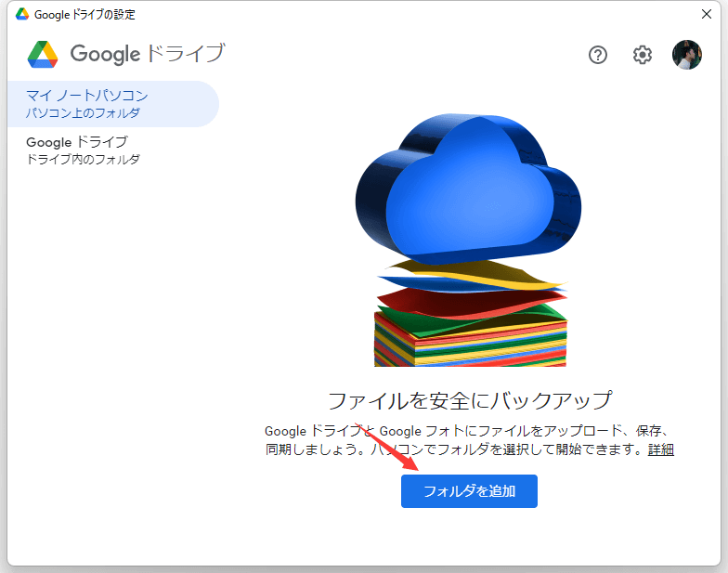The height and width of the screenshot is (573, 728).
Task: Select the マイ ノートパソコン tab
Action: pos(113,104)
